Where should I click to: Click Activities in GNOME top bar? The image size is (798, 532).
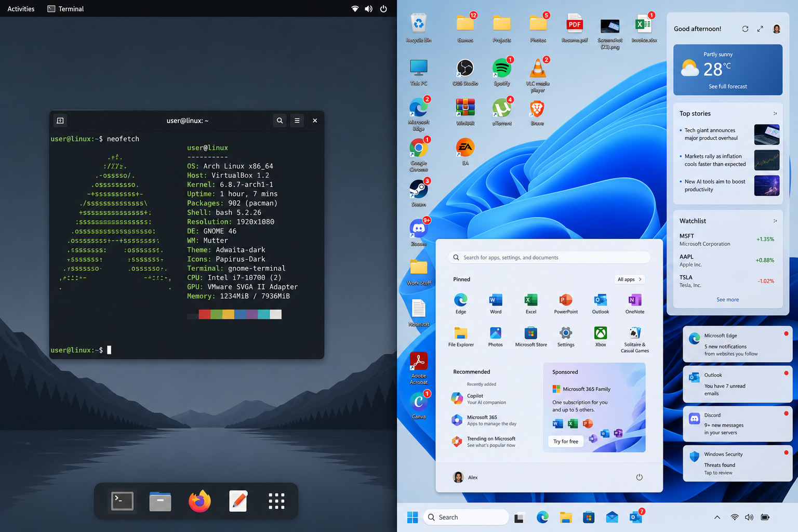click(x=21, y=9)
